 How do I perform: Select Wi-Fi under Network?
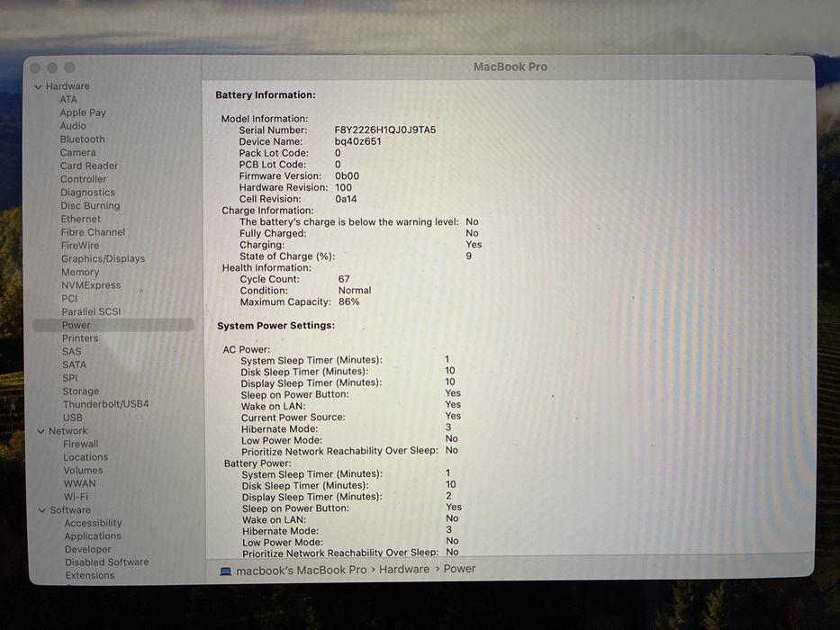(76, 497)
